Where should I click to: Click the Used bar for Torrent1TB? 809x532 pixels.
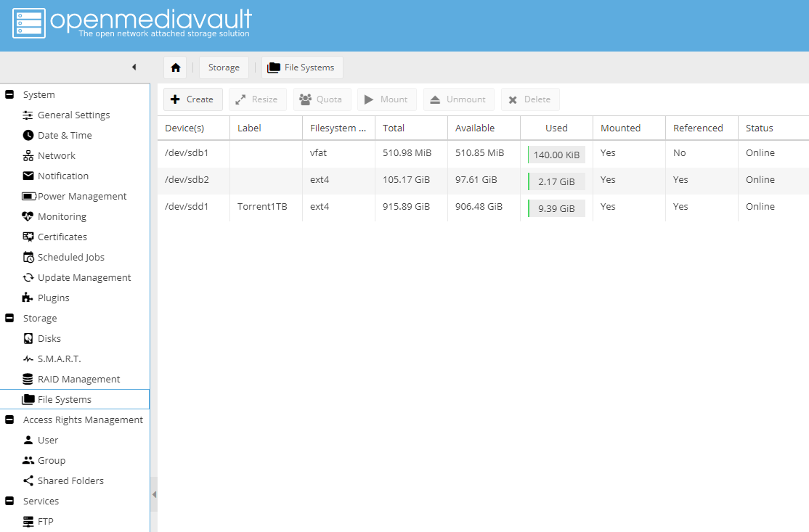tap(556, 208)
